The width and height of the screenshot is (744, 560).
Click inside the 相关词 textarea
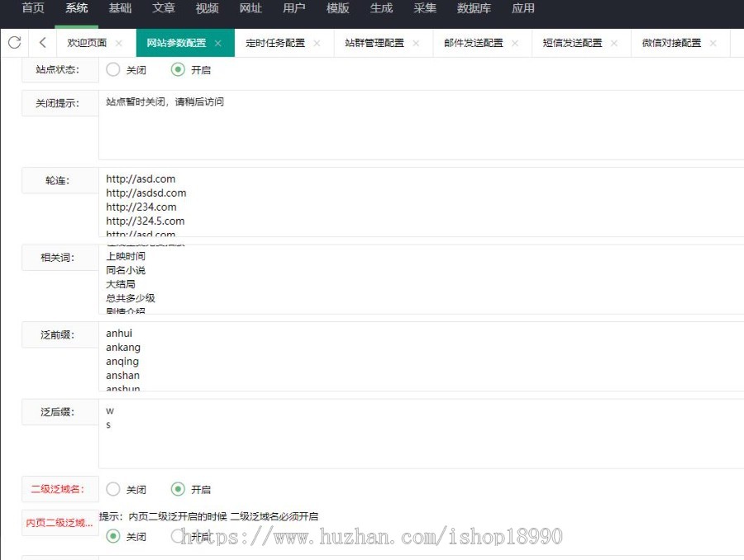pyautogui.click(x=422, y=279)
